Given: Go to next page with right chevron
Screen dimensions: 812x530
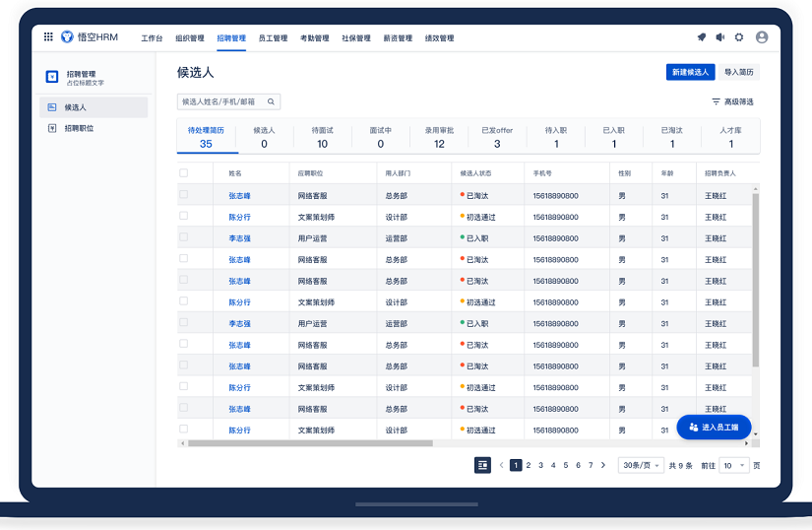Looking at the screenshot, I should pos(603,465).
